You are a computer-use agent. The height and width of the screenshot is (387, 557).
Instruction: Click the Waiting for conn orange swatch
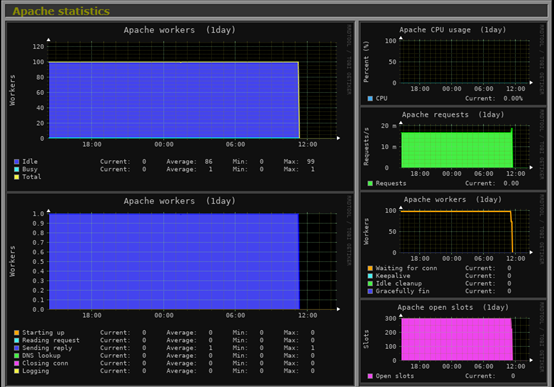coord(370,268)
